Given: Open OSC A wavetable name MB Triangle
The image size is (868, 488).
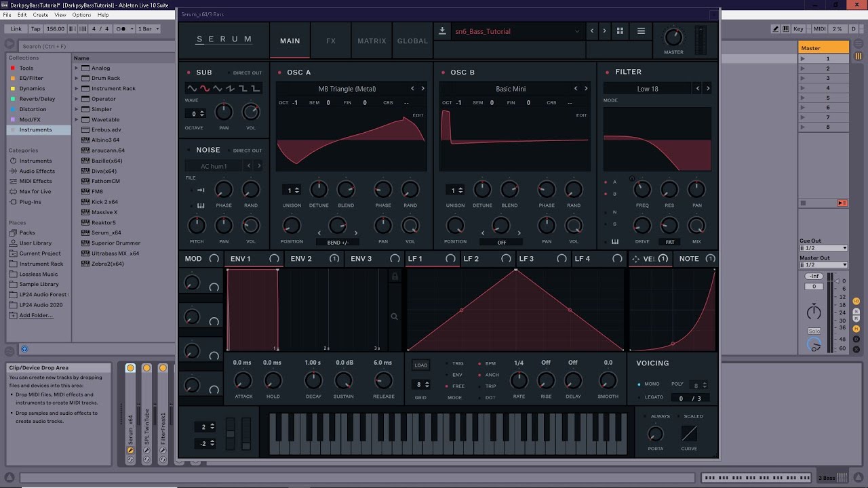Looking at the screenshot, I should click(x=347, y=89).
